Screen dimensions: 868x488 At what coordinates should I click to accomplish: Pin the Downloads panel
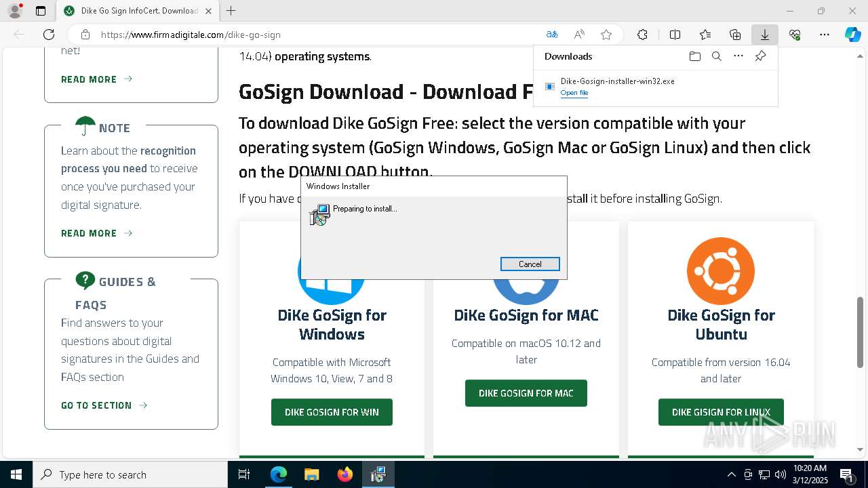[760, 56]
